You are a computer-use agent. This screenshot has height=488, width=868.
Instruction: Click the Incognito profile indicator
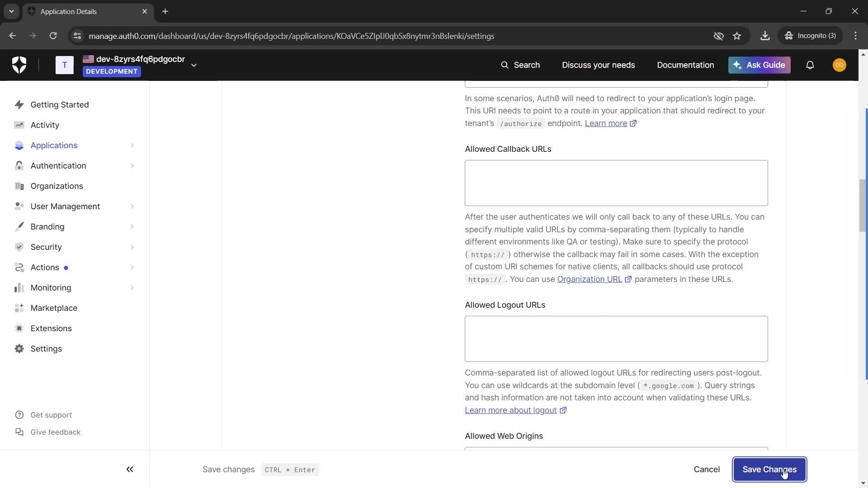(810, 36)
